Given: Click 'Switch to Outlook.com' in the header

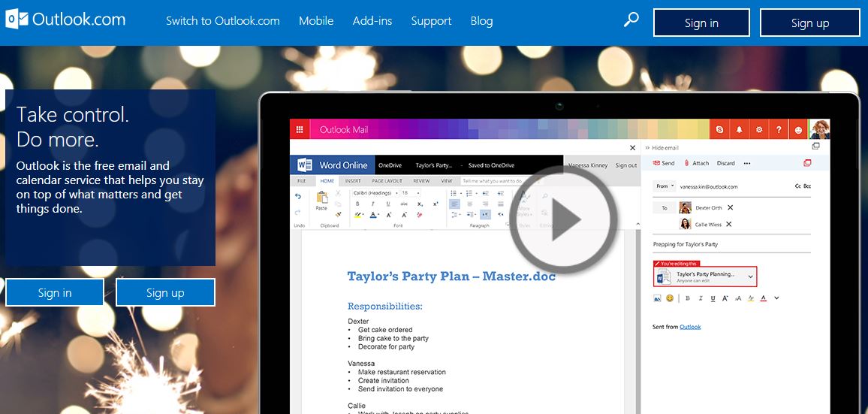Looking at the screenshot, I should click(222, 21).
